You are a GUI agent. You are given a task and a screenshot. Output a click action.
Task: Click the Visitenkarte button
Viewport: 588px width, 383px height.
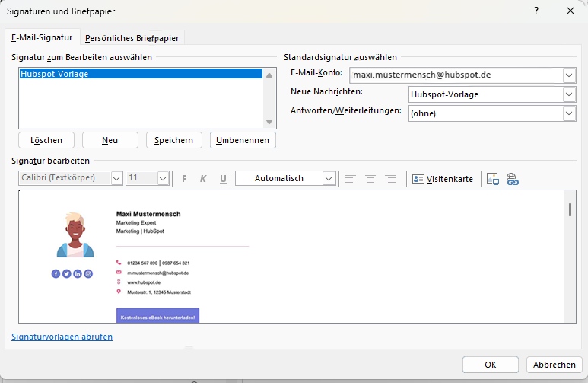tap(443, 179)
